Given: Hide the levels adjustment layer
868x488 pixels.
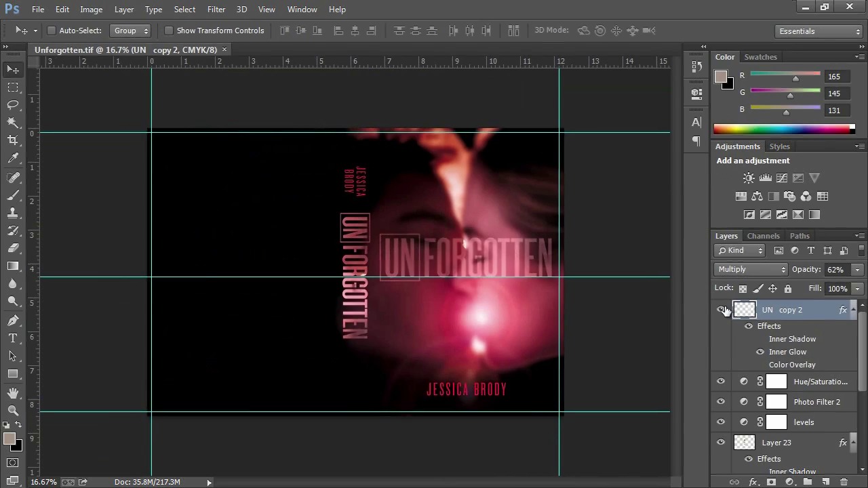Looking at the screenshot, I should (x=721, y=422).
